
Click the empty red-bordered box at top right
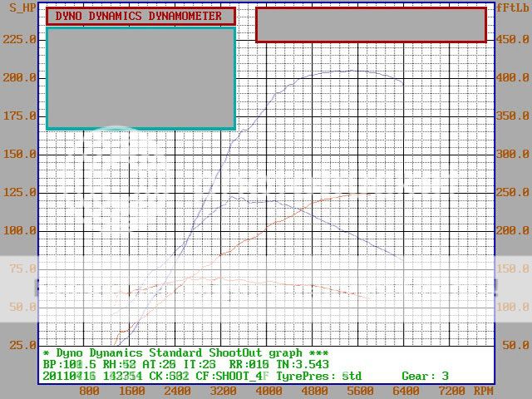point(372,25)
